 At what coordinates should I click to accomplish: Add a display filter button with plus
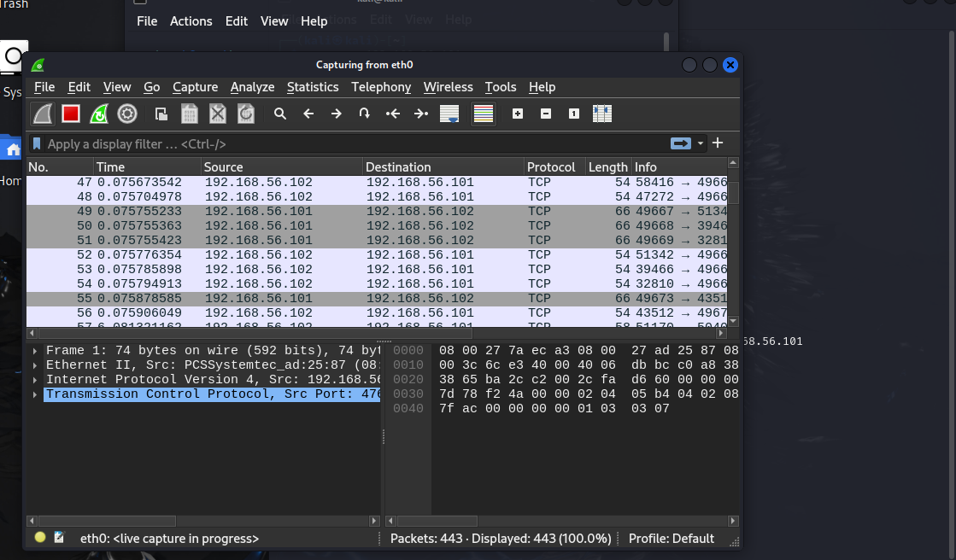pyautogui.click(x=718, y=143)
